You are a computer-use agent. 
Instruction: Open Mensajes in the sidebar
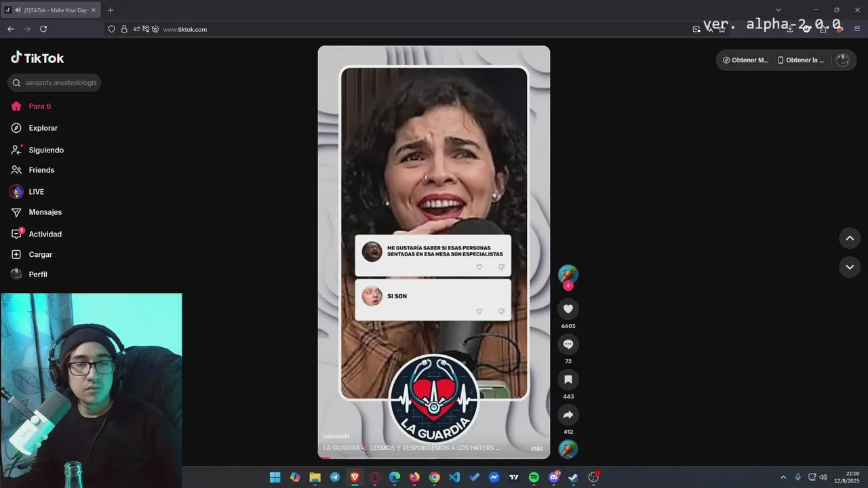(x=36, y=212)
